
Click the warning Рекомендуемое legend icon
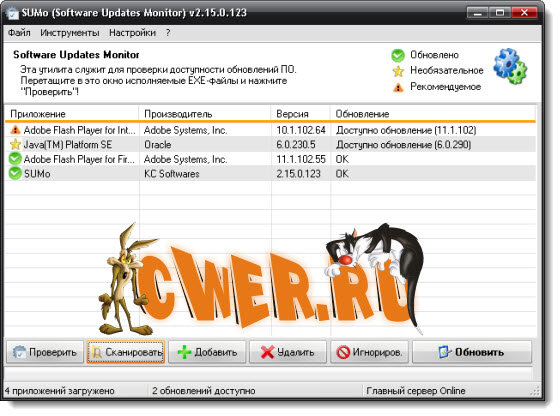click(398, 87)
